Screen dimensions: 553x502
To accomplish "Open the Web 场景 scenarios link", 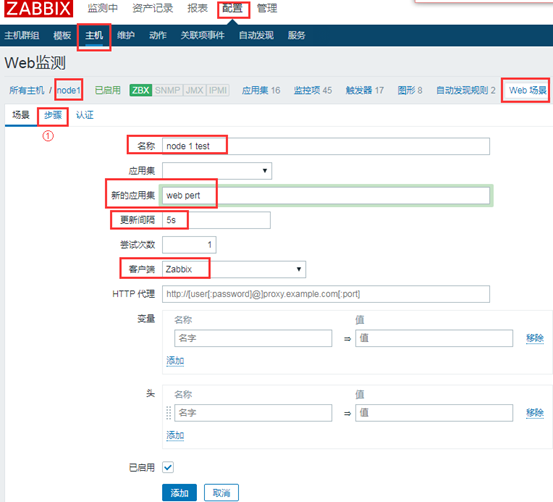I will (528, 90).
